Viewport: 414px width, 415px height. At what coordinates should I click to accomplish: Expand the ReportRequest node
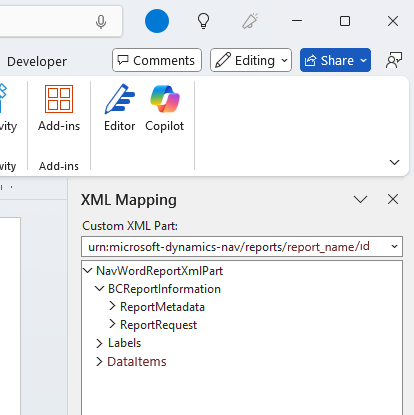(112, 324)
